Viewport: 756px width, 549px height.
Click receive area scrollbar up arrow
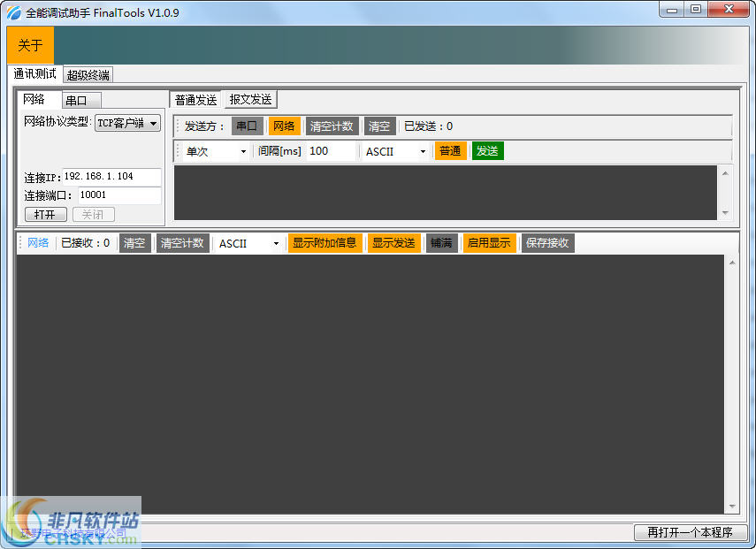[x=732, y=263]
